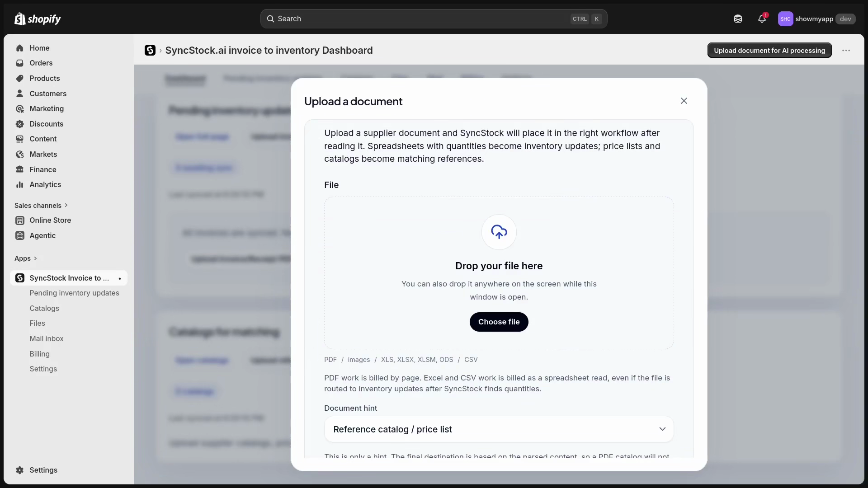
Task: Click the Markets globe icon
Action: point(19,154)
